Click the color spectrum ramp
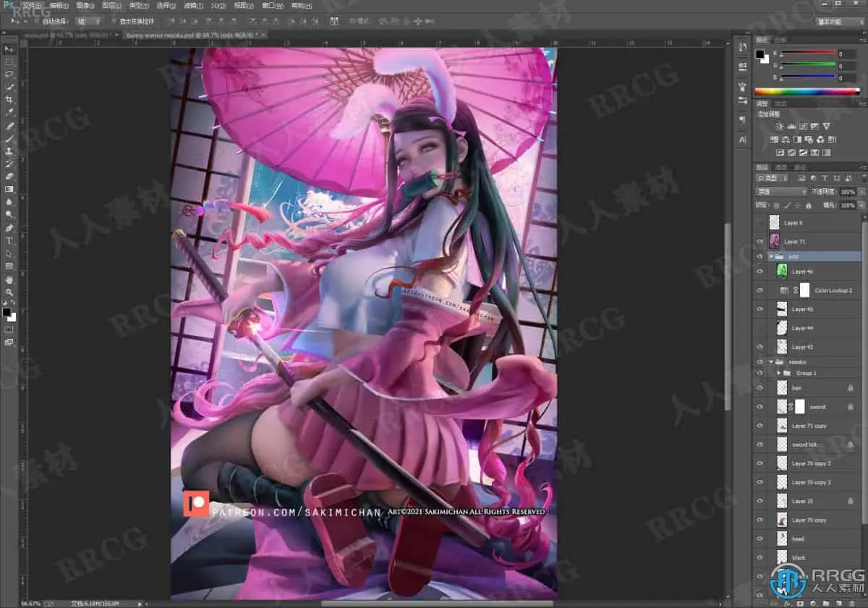This screenshot has height=608, width=868. (809, 92)
